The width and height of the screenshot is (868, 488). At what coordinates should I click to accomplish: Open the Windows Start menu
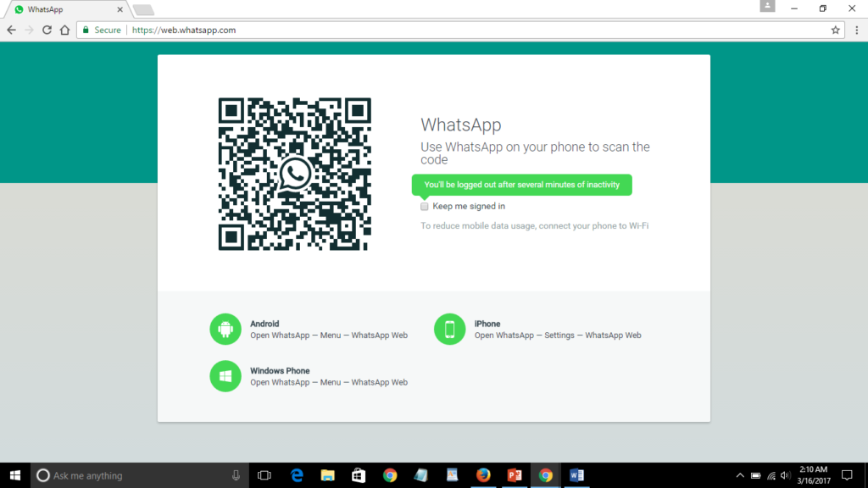point(15,475)
